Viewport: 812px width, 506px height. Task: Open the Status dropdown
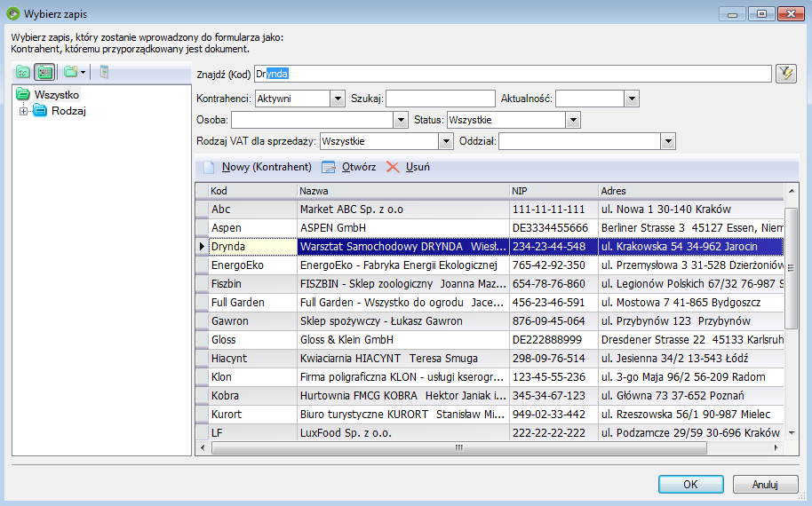coord(573,120)
